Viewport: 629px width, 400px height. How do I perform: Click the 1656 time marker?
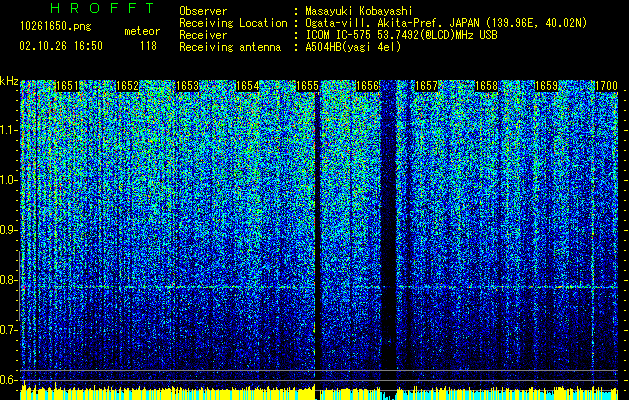point(367,86)
